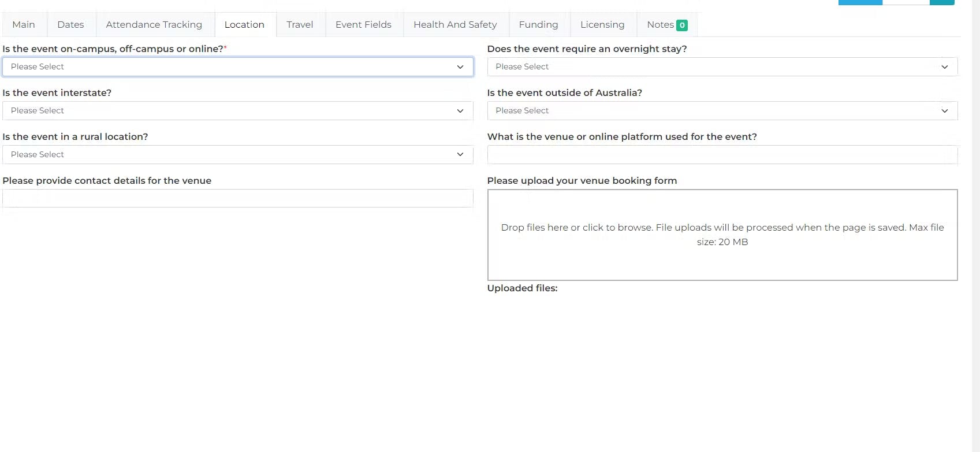The image size is (980, 452).
Task: Click 'Please provide contact details for the venue' label
Action: (107, 180)
